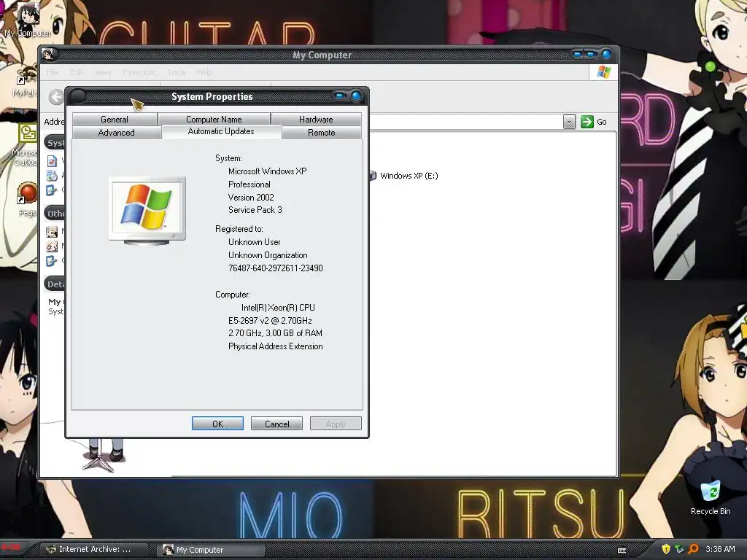Click the My Computer taskbar button
This screenshot has height=560, width=747.
point(212,550)
